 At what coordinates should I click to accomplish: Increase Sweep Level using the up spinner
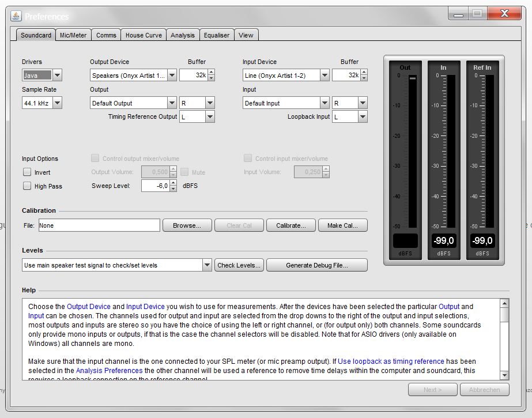pos(173,183)
